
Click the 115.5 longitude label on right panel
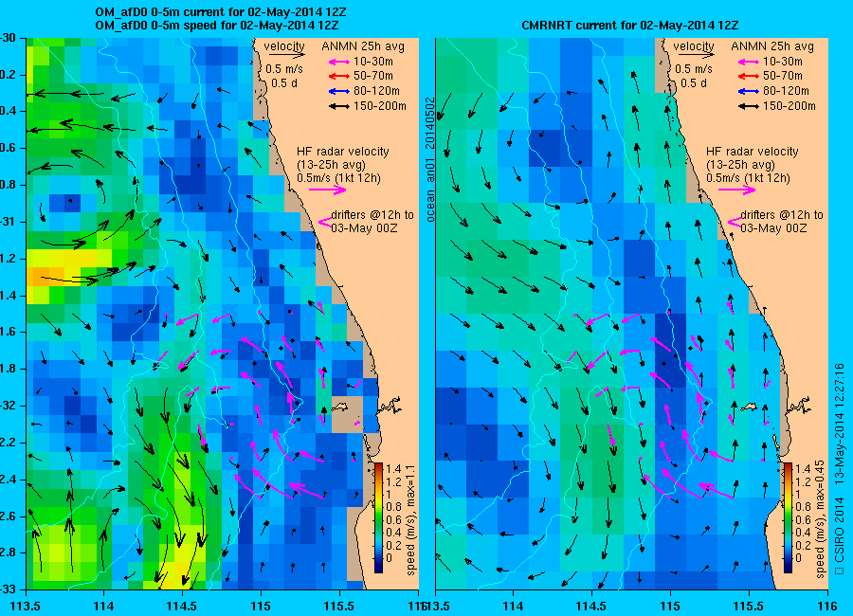tap(749, 607)
